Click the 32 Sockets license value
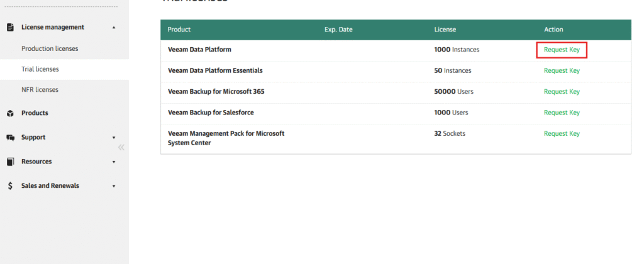Screen dimensions: 644x264 tap(450, 133)
